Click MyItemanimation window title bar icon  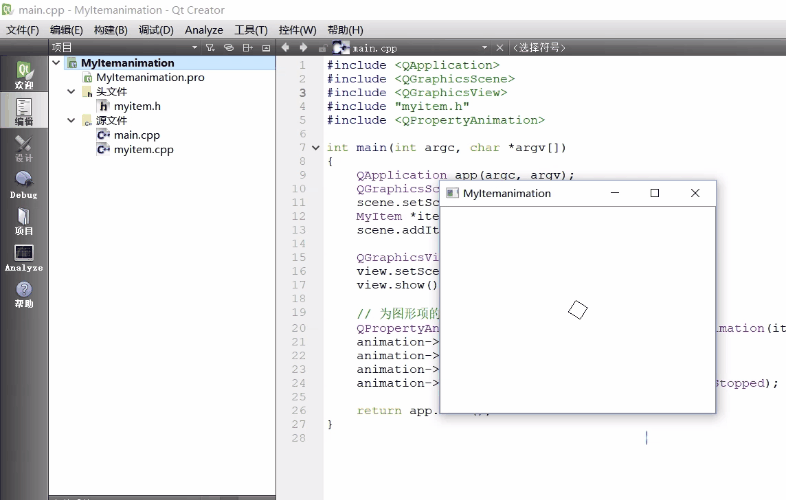(452, 193)
